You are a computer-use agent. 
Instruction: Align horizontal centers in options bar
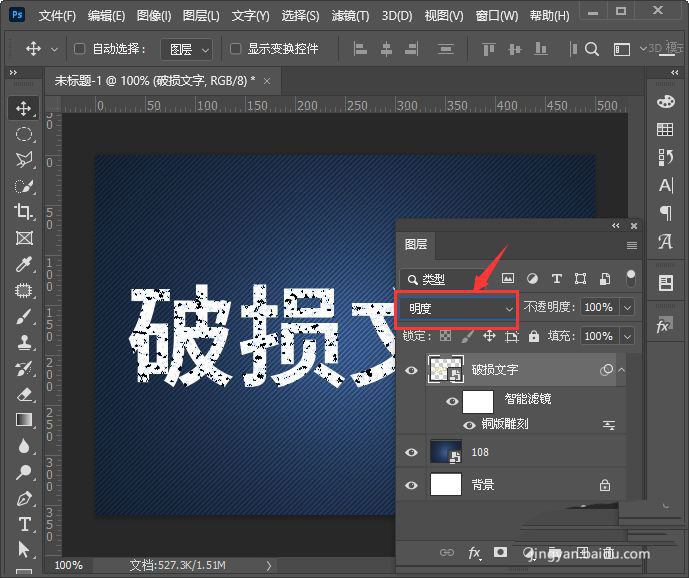point(386,49)
